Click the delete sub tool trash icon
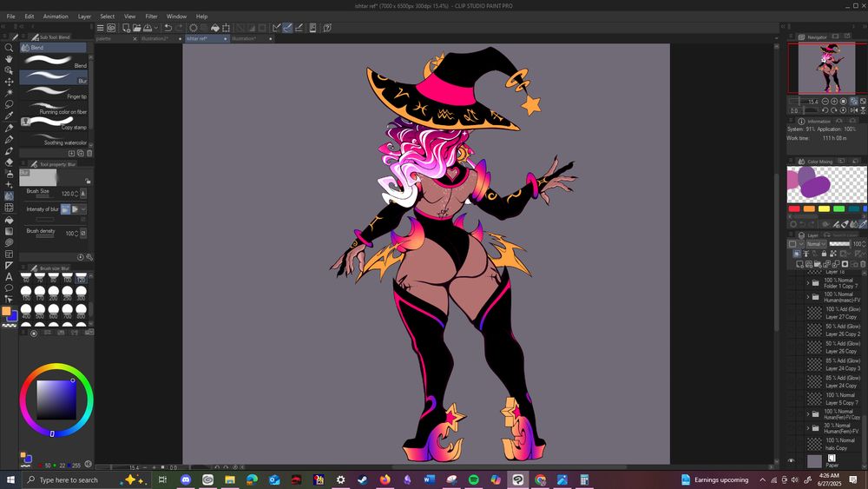The image size is (868, 489). point(89,153)
